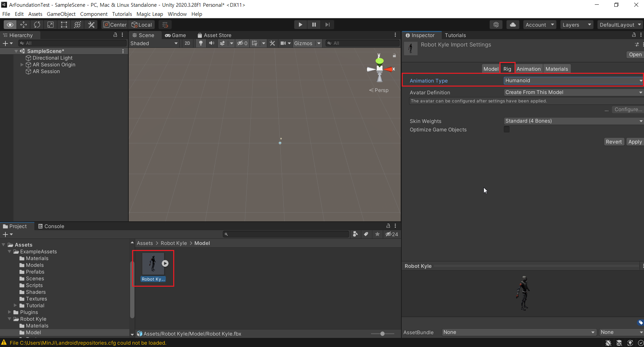Switch to the Model tab

point(491,69)
